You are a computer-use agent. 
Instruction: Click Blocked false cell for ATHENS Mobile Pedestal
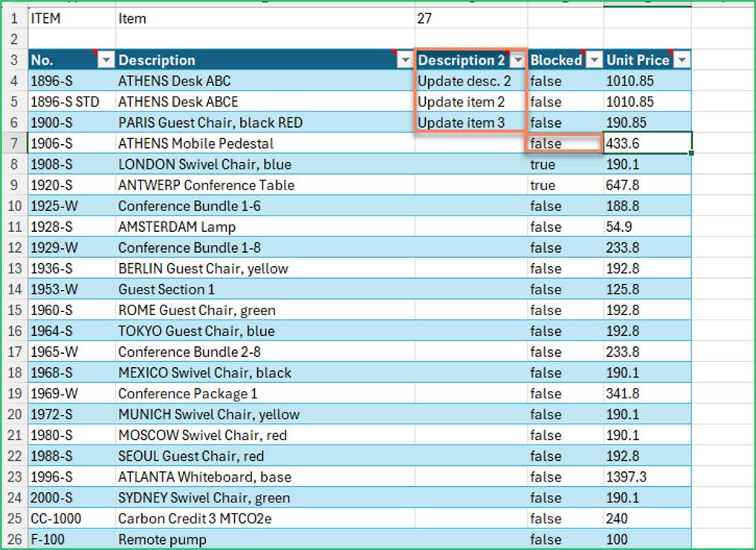point(565,143)
